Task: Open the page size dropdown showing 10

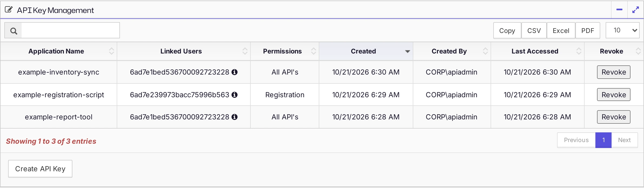Action: pos(622,30)
